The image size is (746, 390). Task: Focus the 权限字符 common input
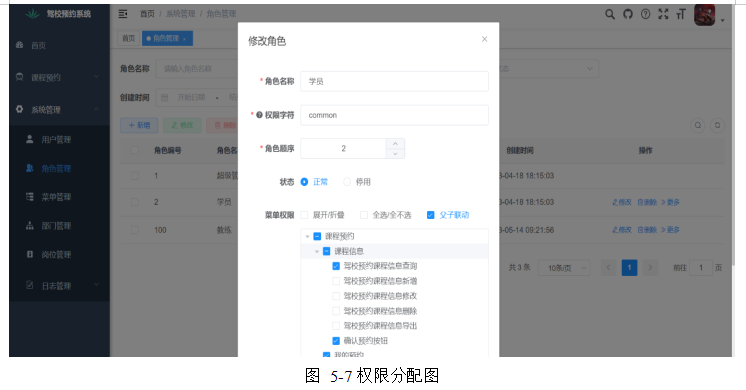click(394, 115)
